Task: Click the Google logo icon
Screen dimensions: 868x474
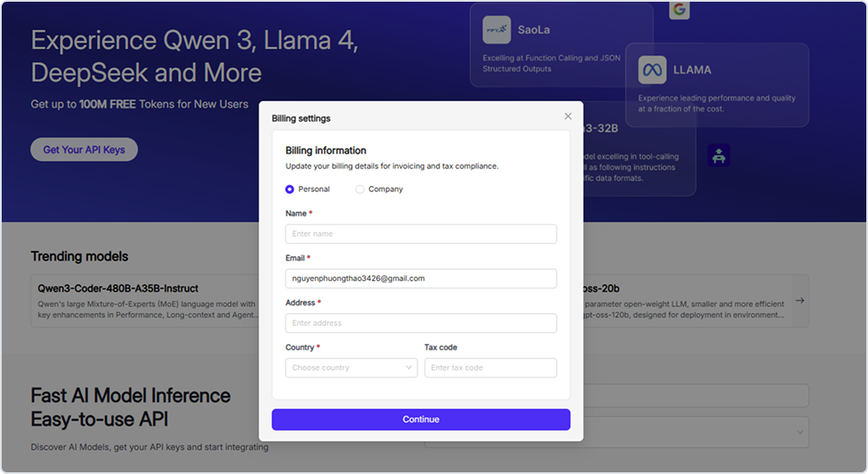Action: pos(680,10)
